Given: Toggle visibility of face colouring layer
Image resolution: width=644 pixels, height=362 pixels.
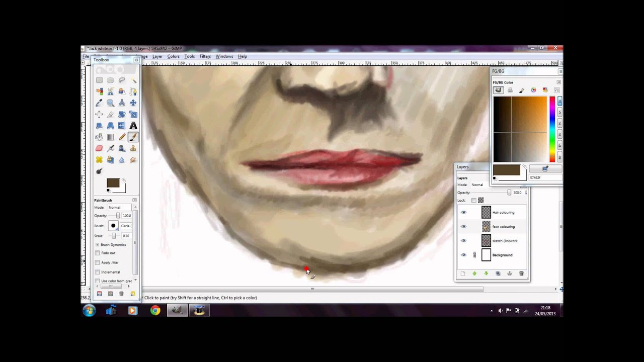Looking at the screenshot, I should [x=463, y=226].
